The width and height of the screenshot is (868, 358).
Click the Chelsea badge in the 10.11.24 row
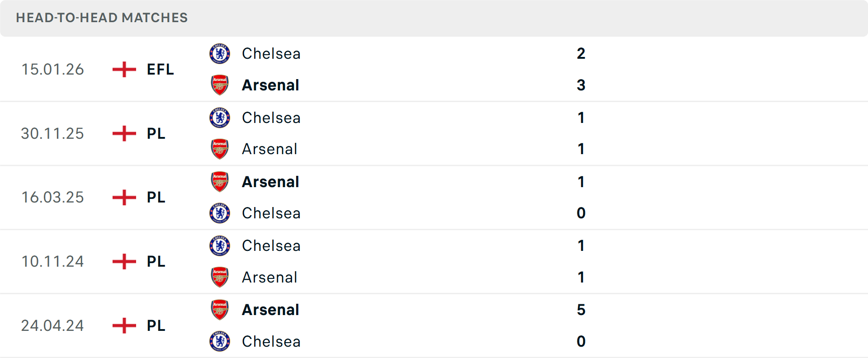pyautogui.click(x=220, y=245)
